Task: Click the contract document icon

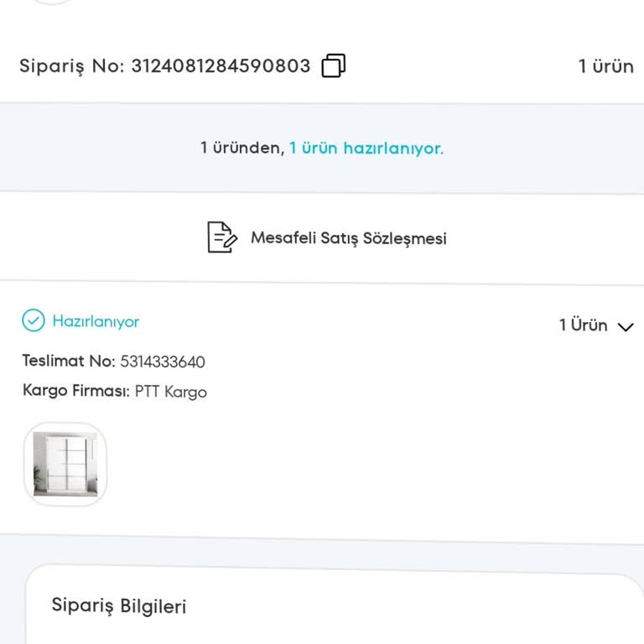Action: pos(221,237)
